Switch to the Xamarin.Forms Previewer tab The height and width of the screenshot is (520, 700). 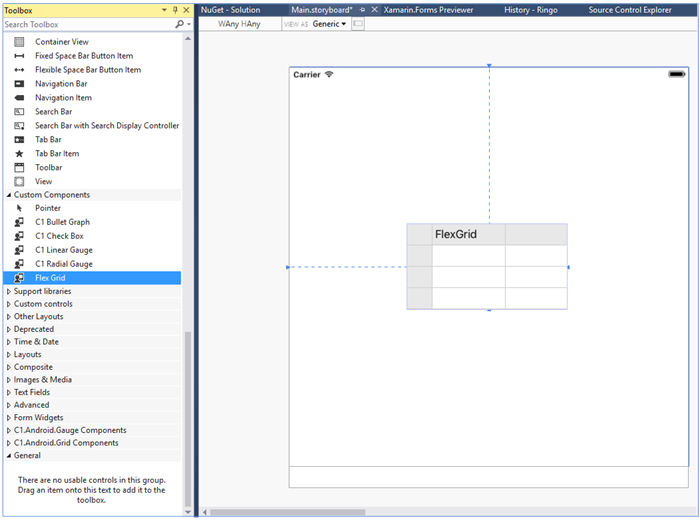point(428,9)
